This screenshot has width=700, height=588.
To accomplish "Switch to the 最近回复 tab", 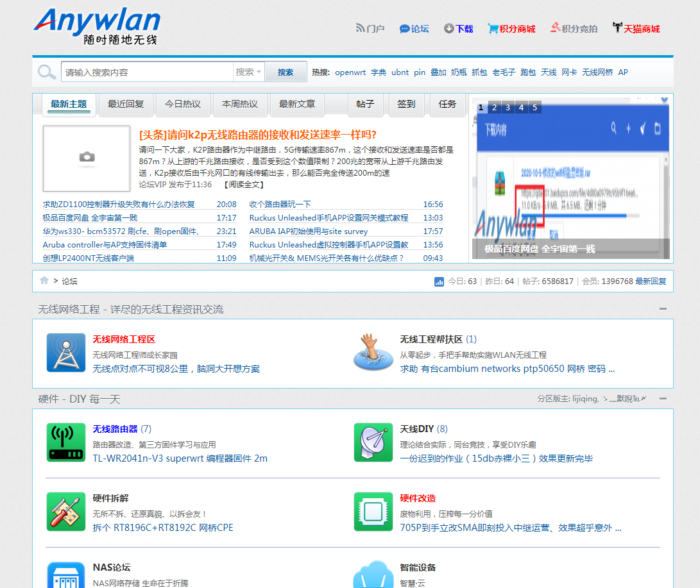I will [126, 104].
